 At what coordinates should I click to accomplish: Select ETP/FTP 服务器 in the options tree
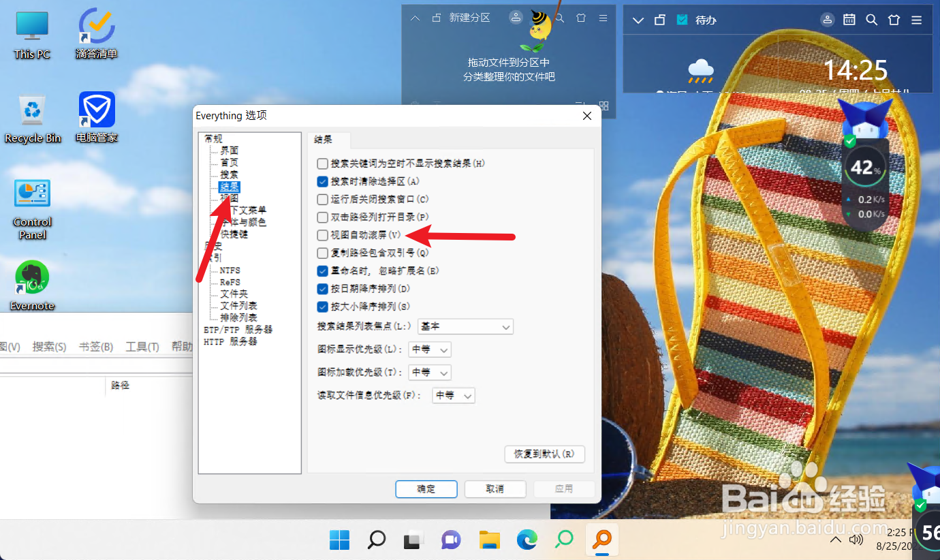238,329
